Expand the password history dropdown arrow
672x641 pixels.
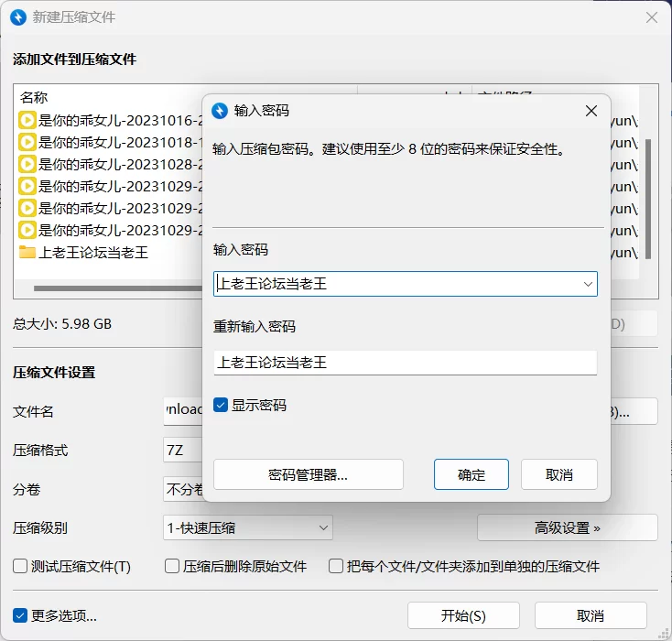(588, 284)
